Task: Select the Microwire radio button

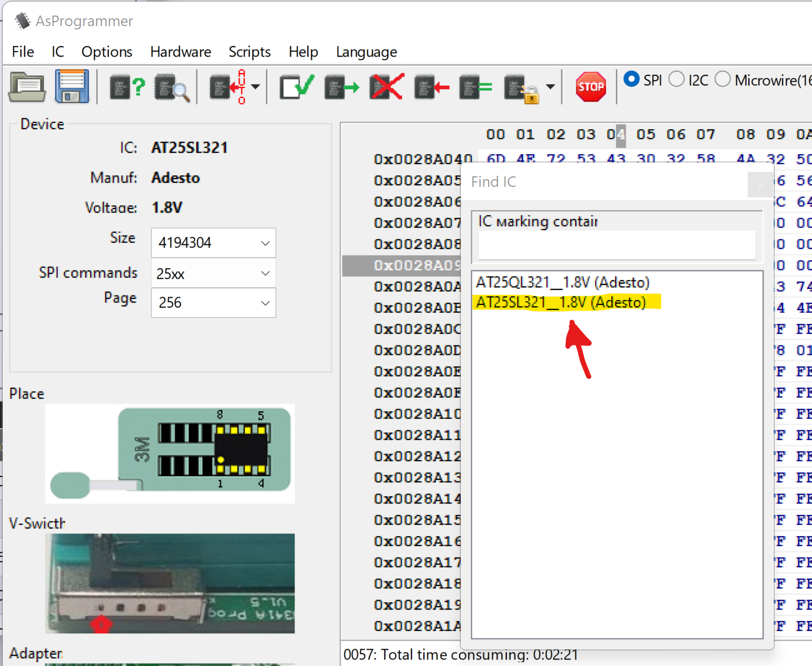Action: (723, 79)
